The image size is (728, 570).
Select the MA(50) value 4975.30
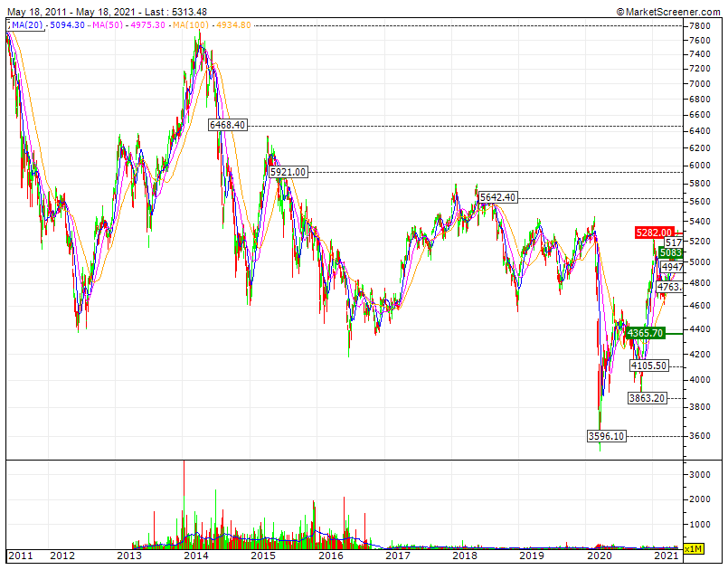[x=147, y=25]
